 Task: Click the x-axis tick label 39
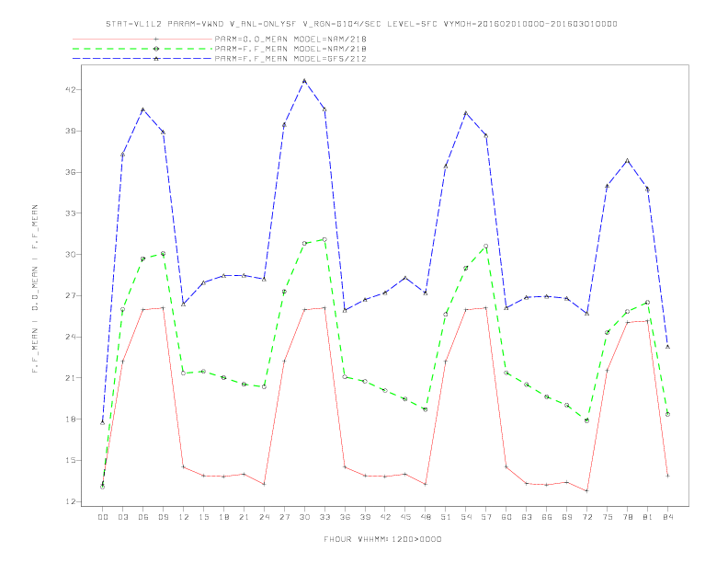(365, 517)
